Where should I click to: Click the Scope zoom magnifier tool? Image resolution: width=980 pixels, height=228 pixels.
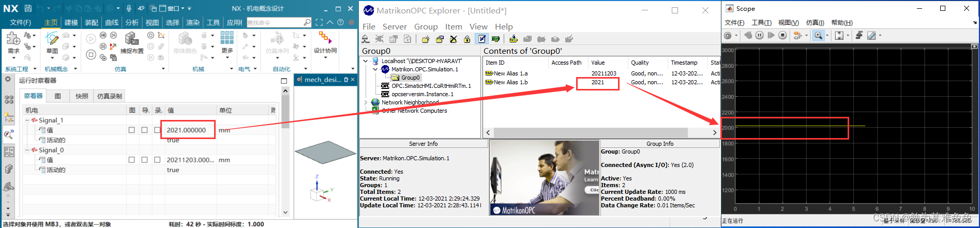point(818,35)
